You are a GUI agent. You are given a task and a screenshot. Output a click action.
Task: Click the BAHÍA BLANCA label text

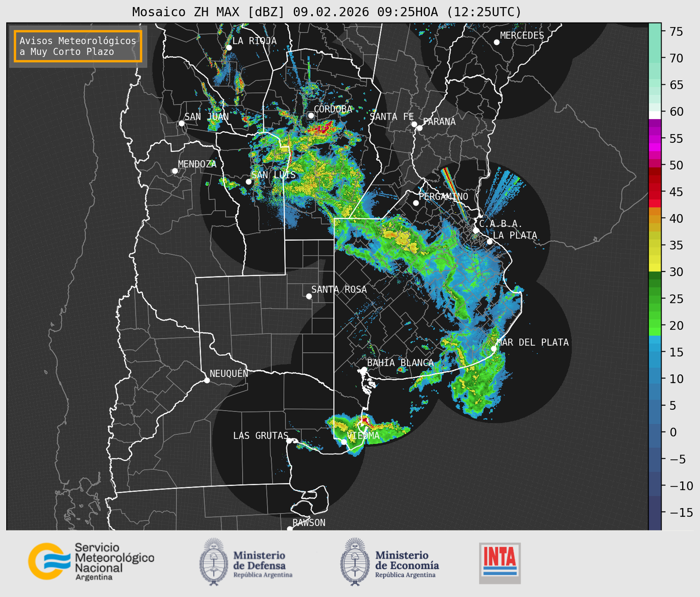click(x=400, y=363)
